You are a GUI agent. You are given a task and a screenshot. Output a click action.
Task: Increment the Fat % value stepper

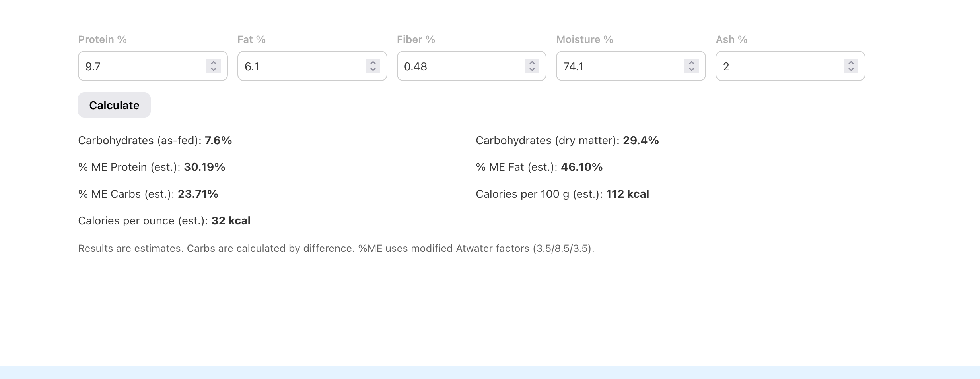point(373,63)
